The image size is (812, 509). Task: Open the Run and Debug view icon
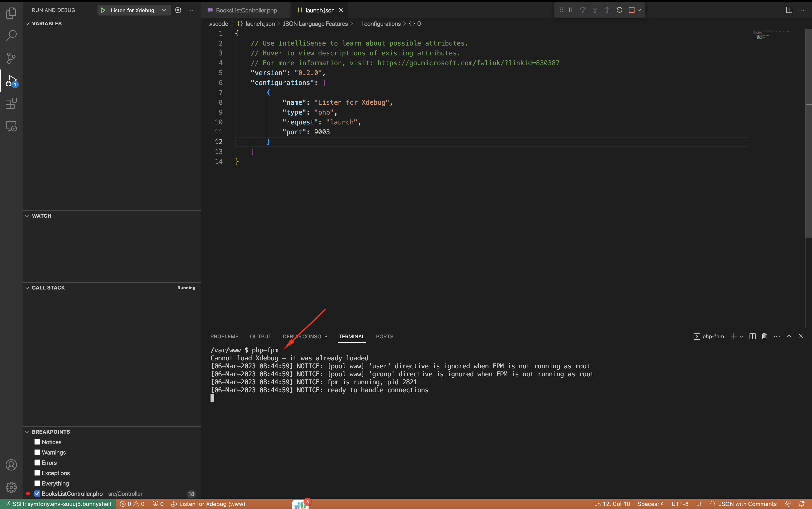point(12,81)
